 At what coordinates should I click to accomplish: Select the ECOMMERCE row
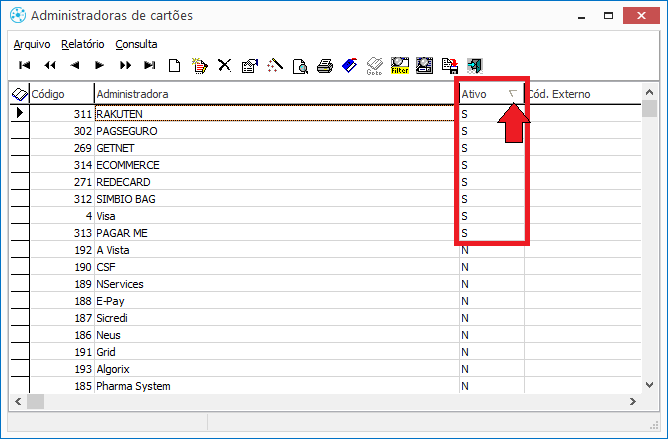[326, 165]
